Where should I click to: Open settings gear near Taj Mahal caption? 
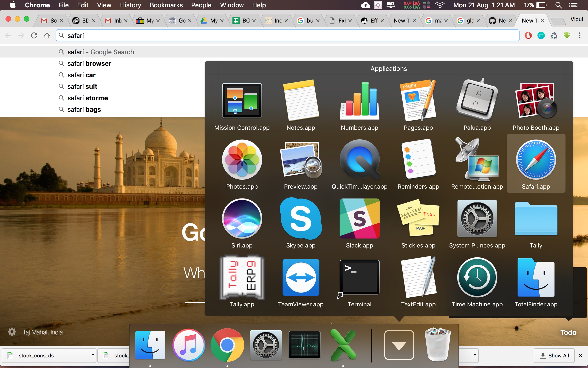tap(12, 332)
